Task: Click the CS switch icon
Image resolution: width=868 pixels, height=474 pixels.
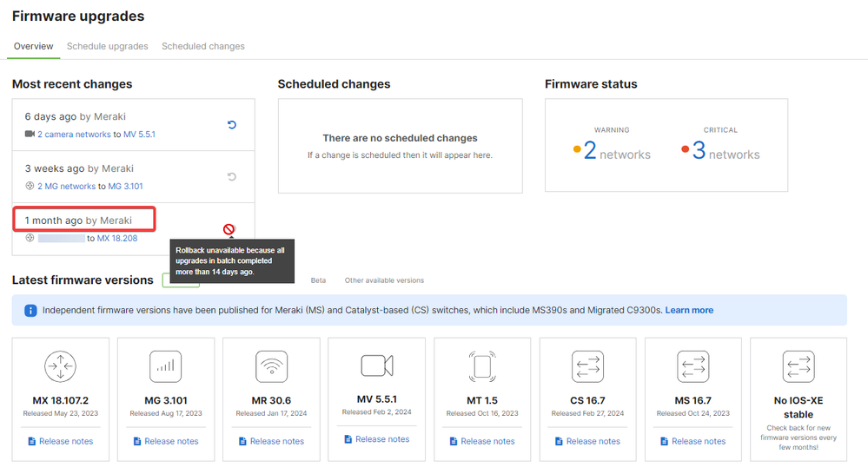Action: click(x=587, y=366)
